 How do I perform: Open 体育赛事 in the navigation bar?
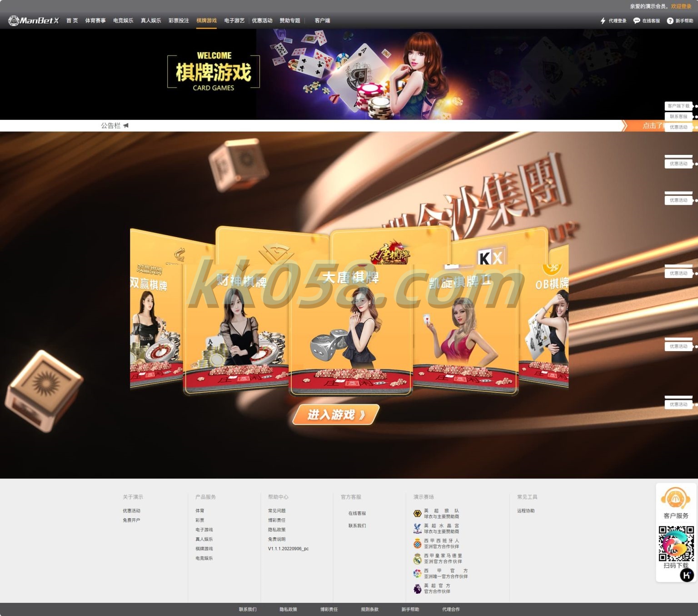click(x=95, y=21)
